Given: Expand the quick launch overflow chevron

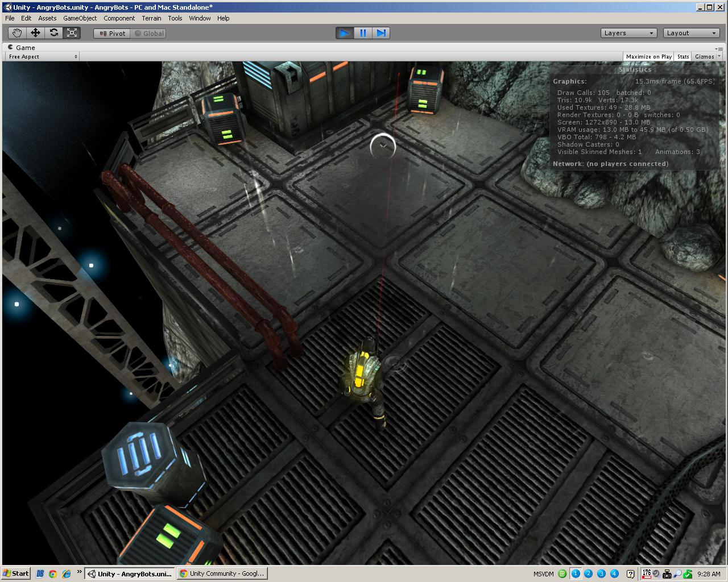Looking at the screenshot, I should click(79, 572).
